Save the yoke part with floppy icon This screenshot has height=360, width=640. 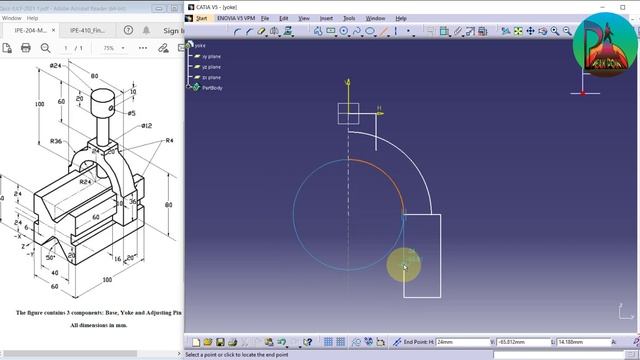click(220, 342)
